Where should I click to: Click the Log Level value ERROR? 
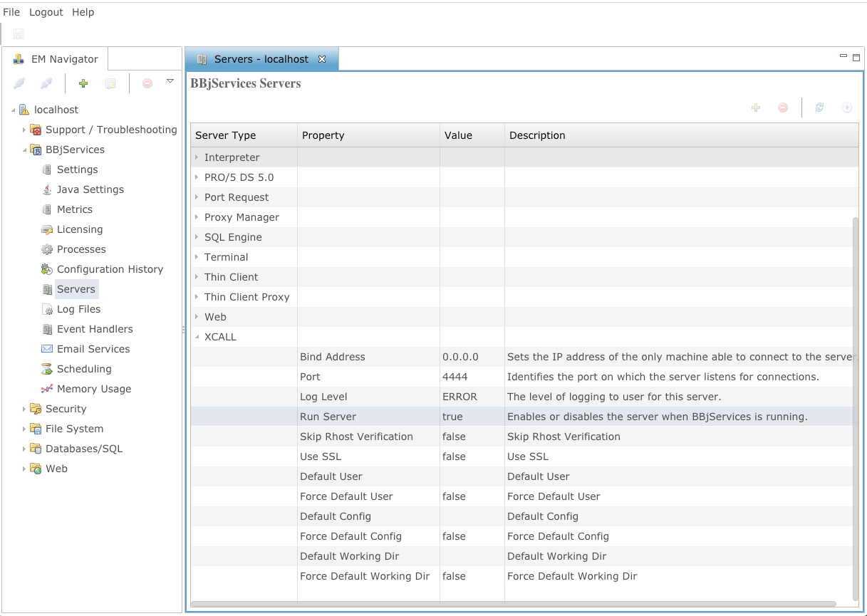(x=460, y=397)
